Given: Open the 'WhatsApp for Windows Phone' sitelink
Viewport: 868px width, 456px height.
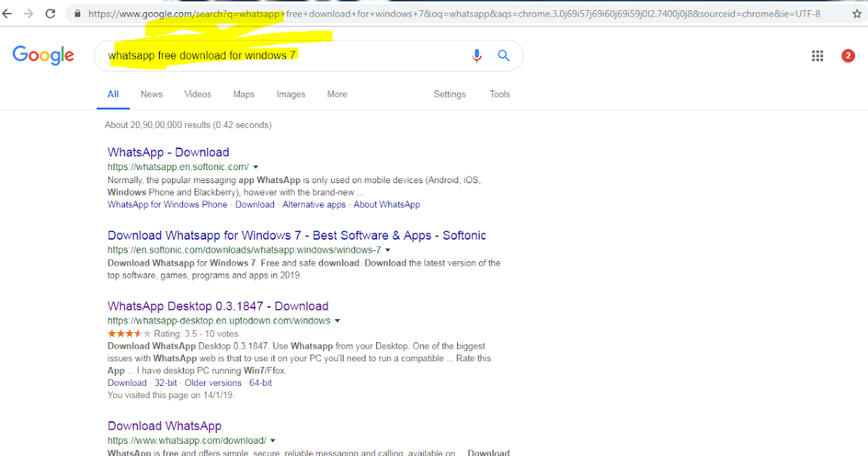Looking at the screenshot, I should (x=167, y=205).
